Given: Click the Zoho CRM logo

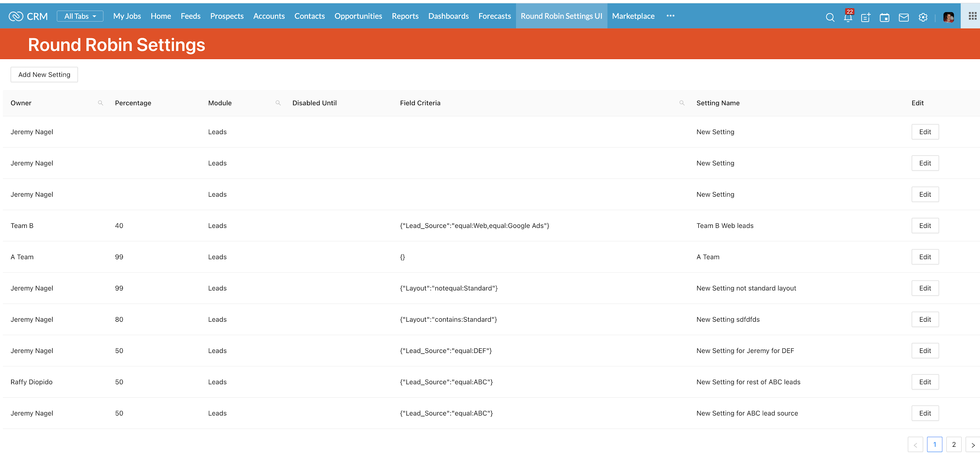Looking at the screenshot, I should click(x=28, y=16).
